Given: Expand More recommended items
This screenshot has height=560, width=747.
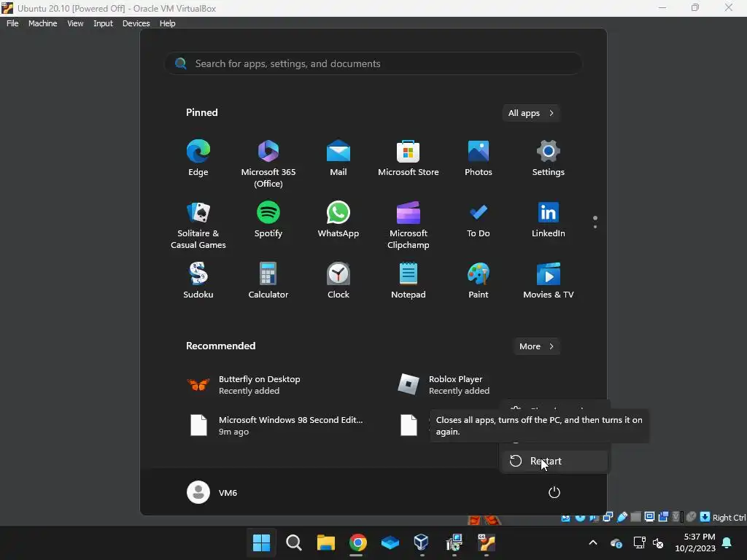Looking at the screenshot, I should (536, 346).
